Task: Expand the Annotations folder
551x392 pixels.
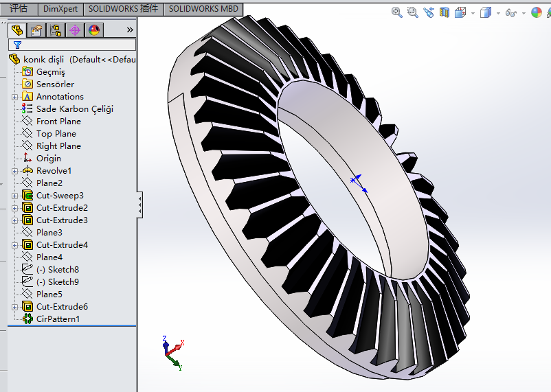Action: (x=14, y=97)
